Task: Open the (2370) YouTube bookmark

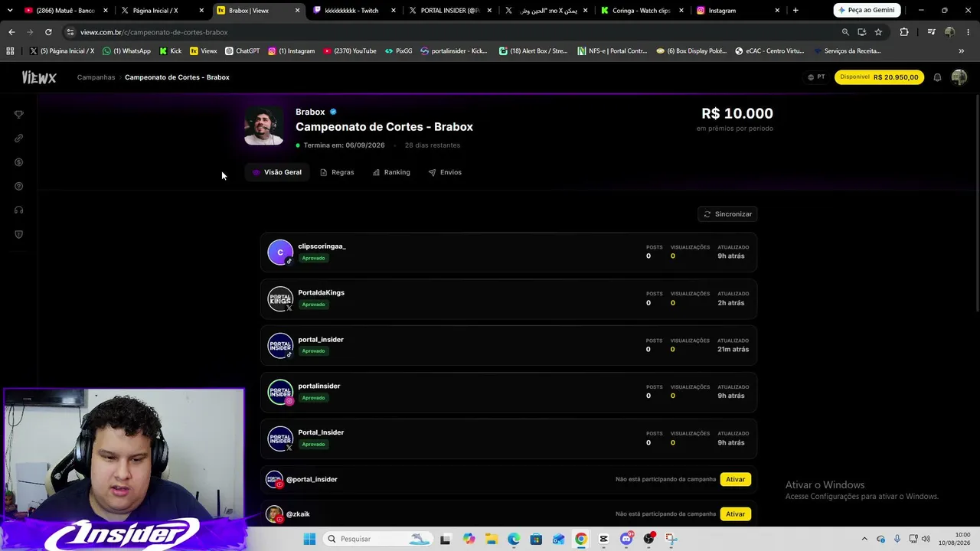Action: (x=350, y=51)
